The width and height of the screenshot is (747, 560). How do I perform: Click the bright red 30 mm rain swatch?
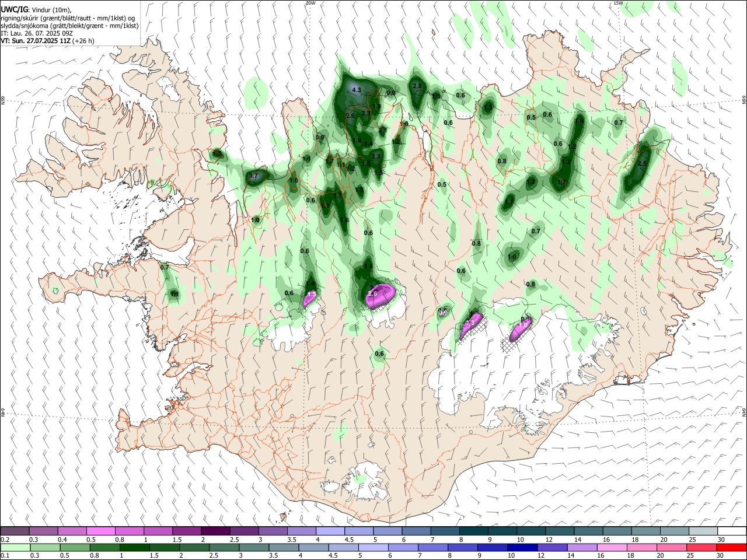point(731,547)
